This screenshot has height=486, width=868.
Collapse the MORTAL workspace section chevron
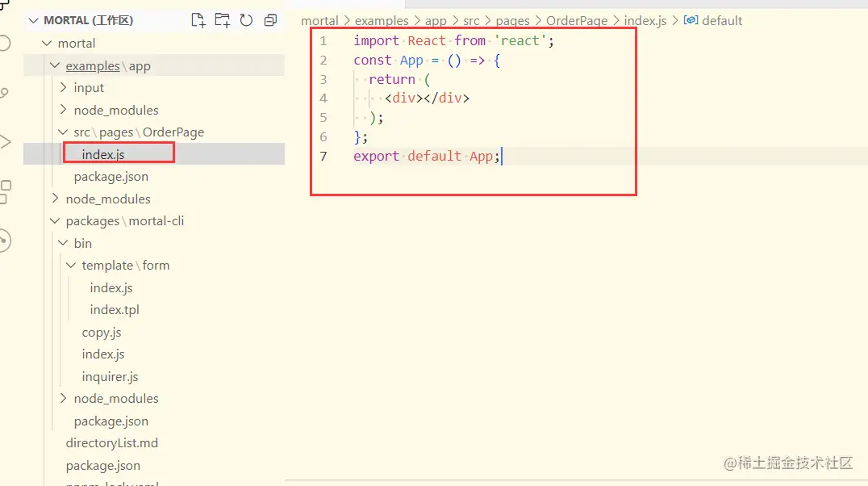point(34,20)
